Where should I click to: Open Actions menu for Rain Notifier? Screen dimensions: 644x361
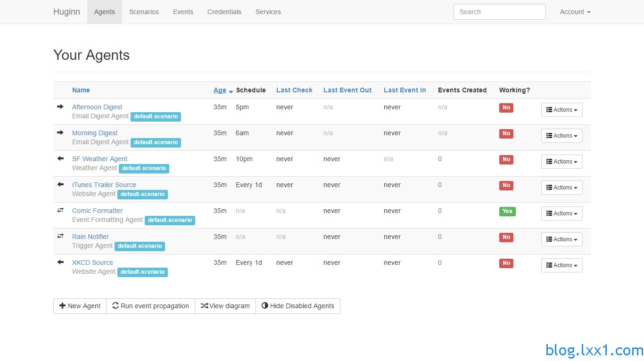coord(561,239)
